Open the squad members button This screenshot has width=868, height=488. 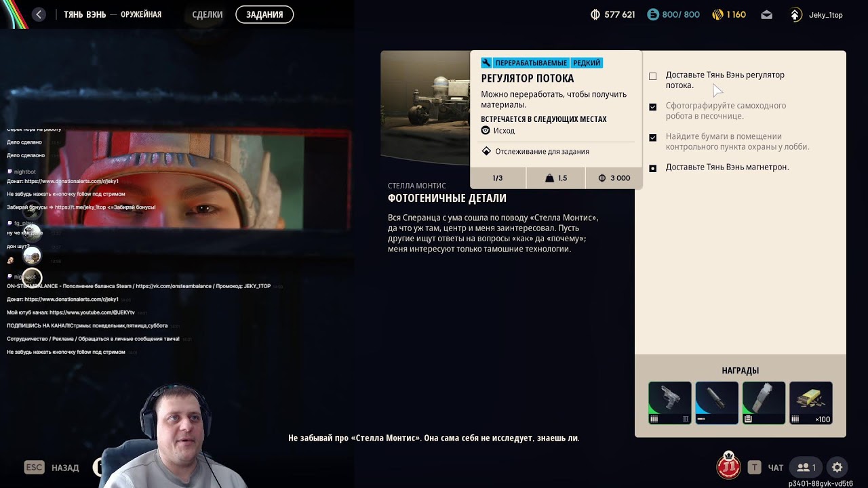click(x=806, y=467)
